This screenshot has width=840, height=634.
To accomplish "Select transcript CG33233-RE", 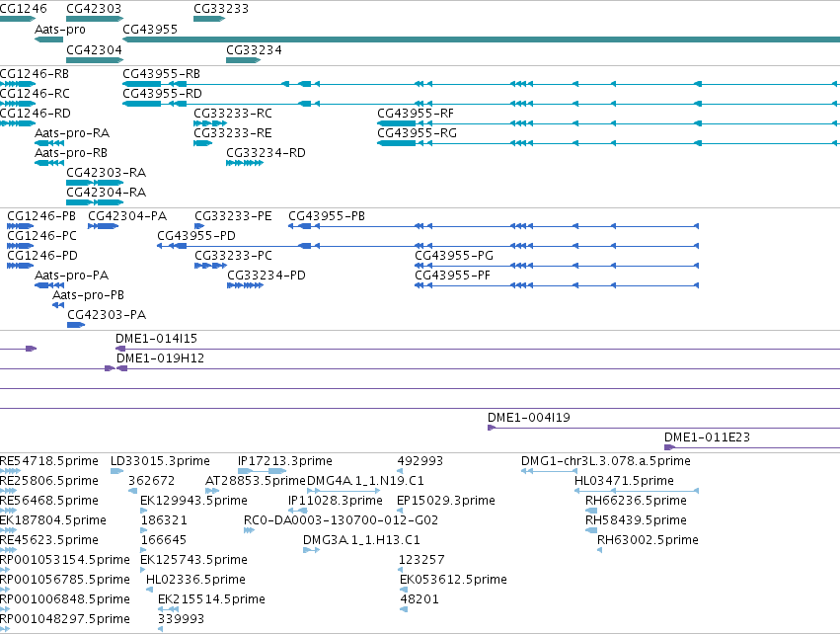I will [233, 133].
